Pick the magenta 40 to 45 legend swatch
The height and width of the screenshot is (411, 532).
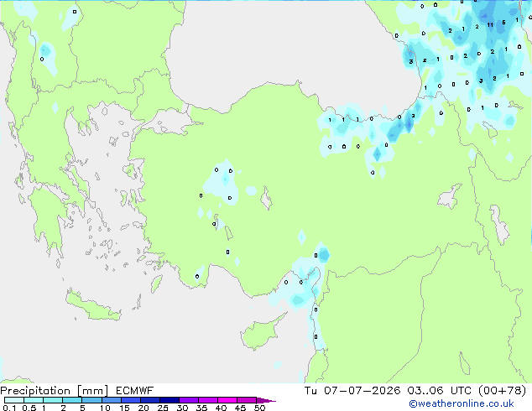[x=227, y=400]
